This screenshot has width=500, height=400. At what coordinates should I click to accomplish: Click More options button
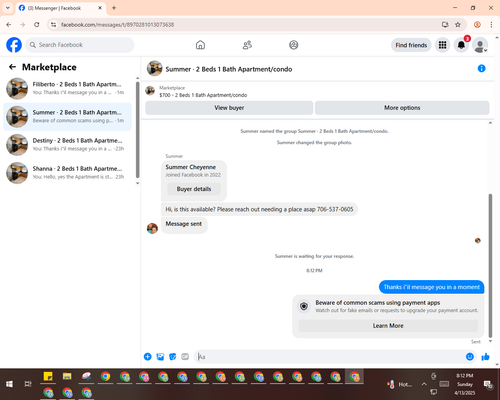point(402,108)
